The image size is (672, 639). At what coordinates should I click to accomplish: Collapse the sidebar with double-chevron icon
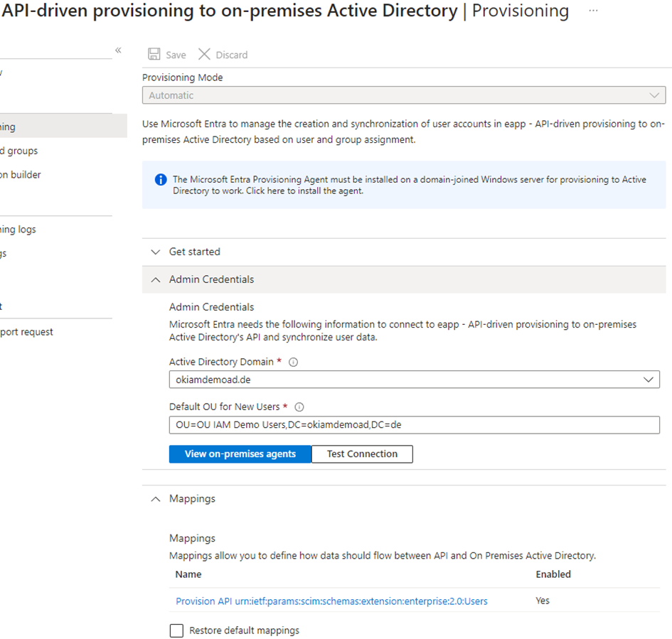118,50
